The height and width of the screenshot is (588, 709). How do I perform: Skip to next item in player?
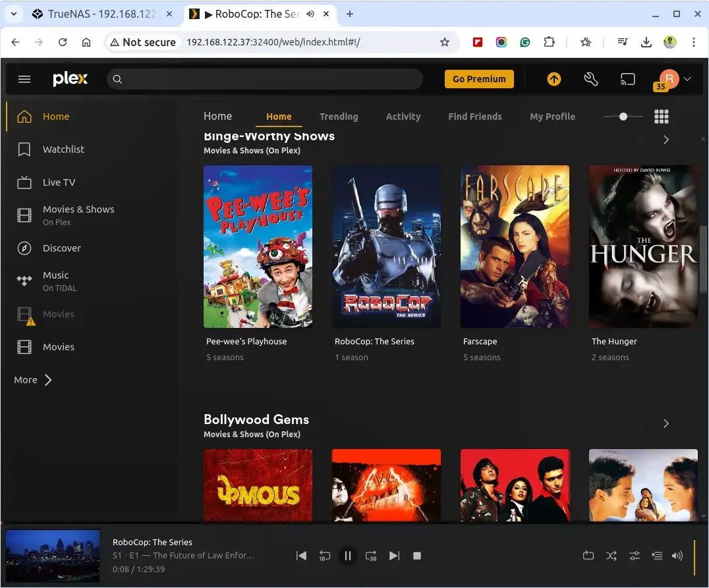point(394,556)
